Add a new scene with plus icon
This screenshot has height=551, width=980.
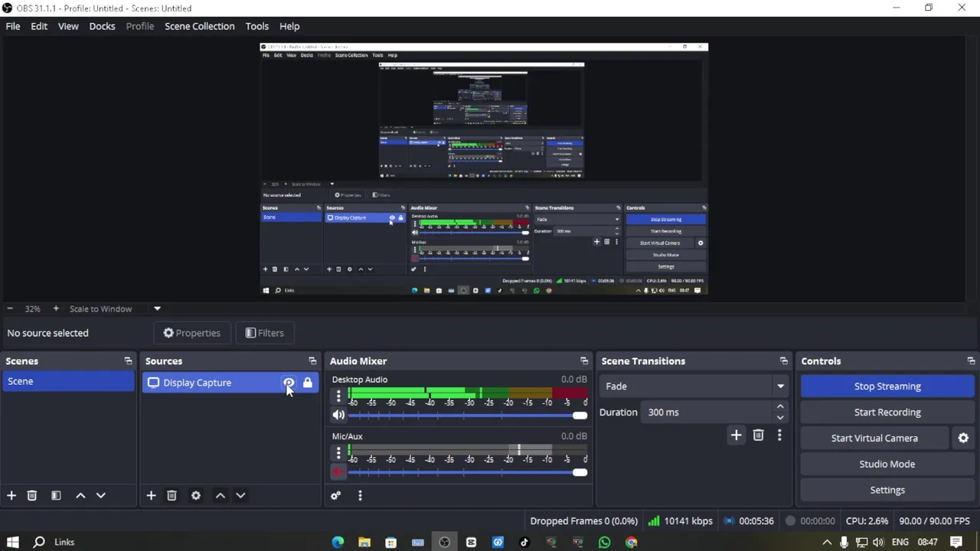(11, 496)
